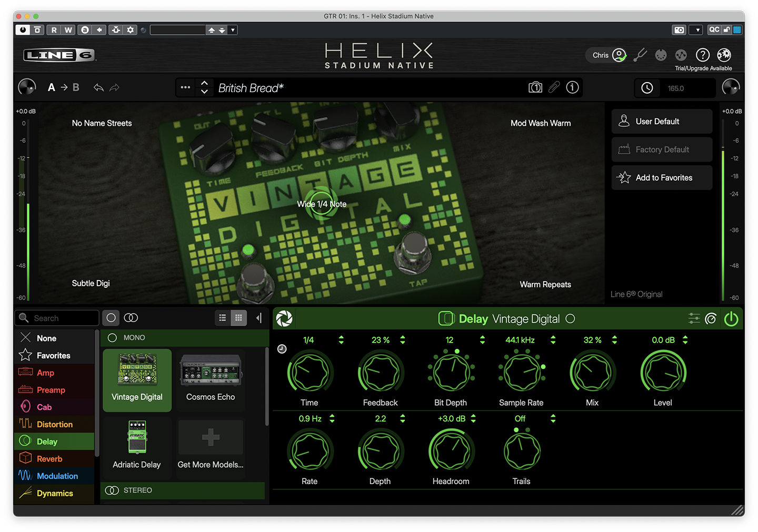Click the Bit Depth value stepper arrows
758x532 pixels.
tap(483, 340)
